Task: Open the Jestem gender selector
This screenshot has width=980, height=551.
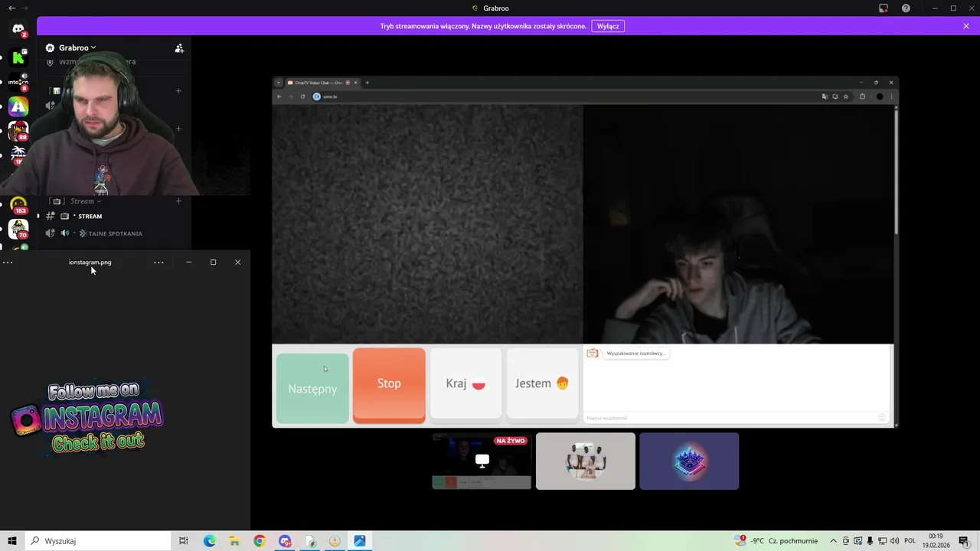Action: click(542, 383)
